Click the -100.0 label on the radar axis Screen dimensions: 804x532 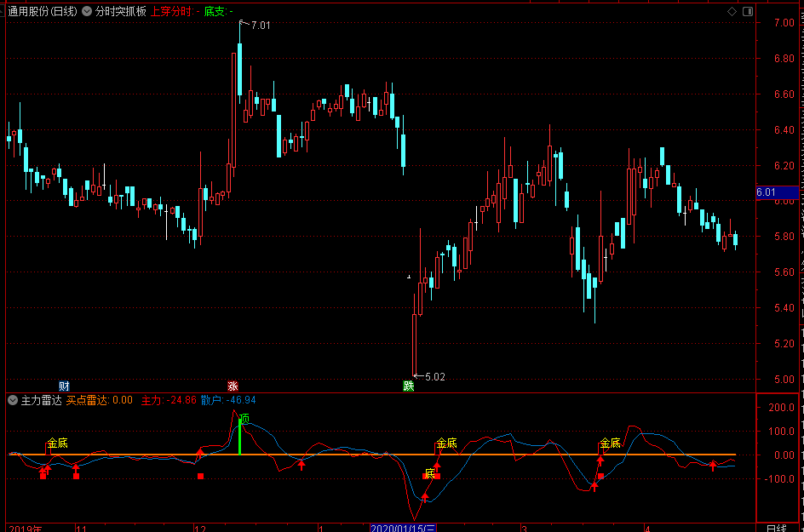click(779, 478)
